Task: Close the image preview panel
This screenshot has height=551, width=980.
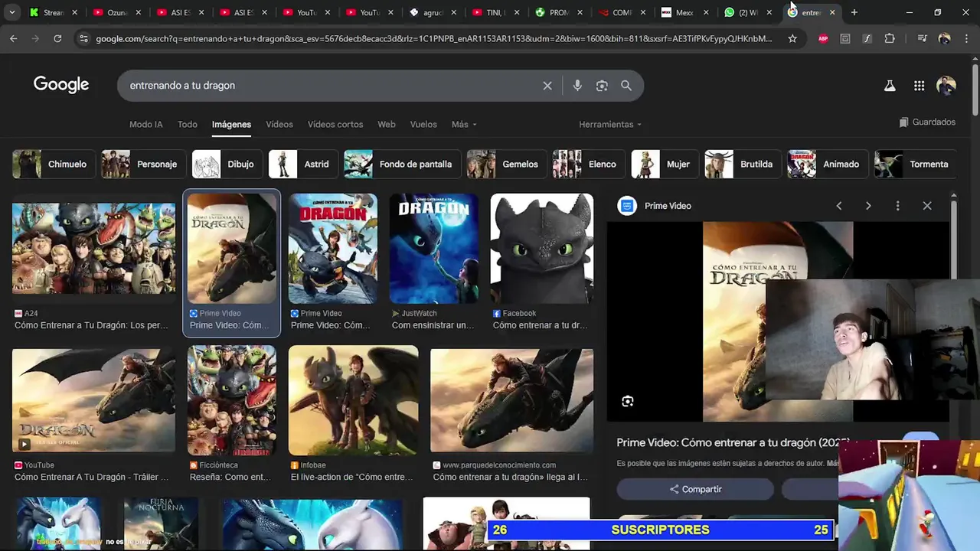Action: (927, 206)
